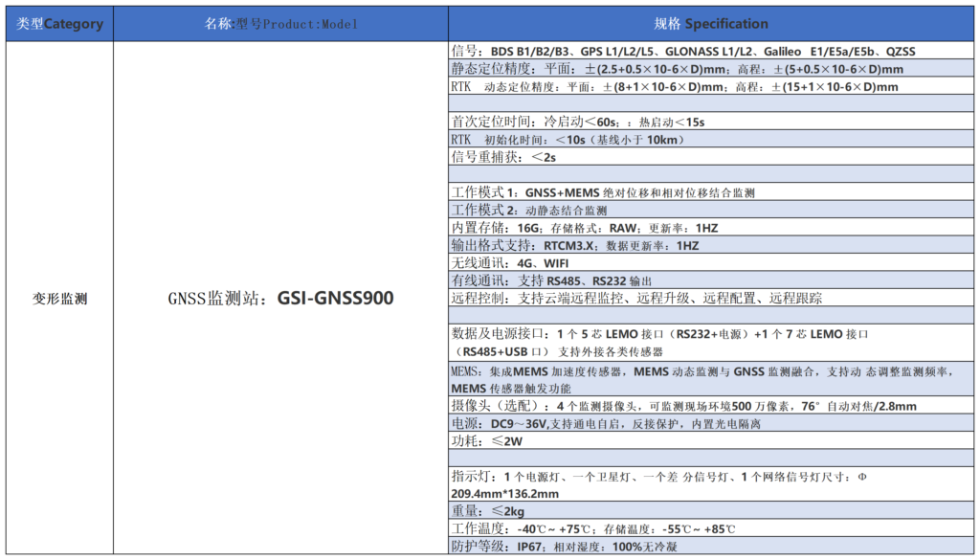Click the 类型Category column header

[59, 24]
